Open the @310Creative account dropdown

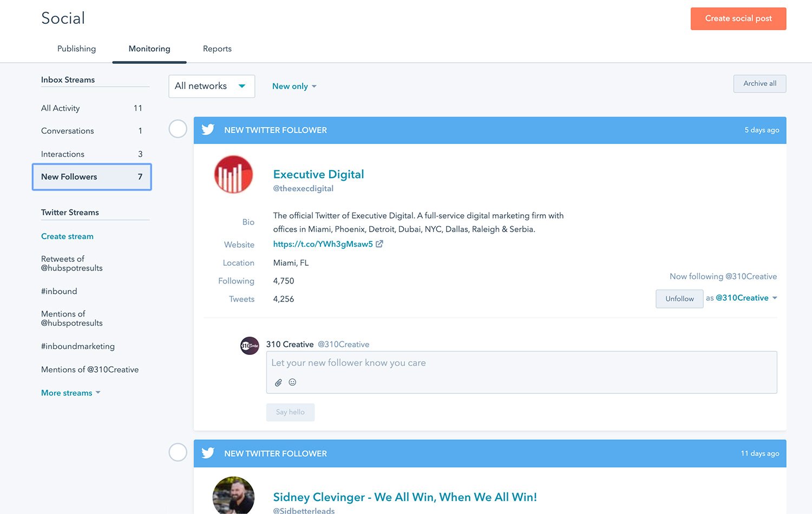pos(746,298)
